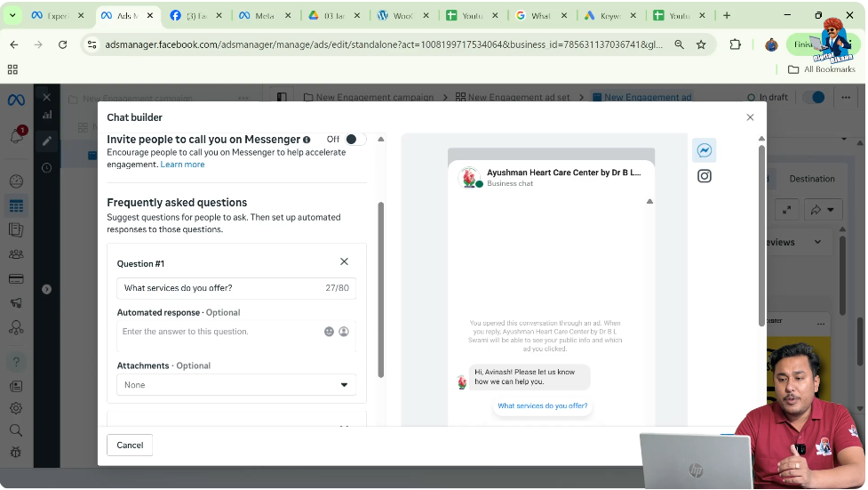
Task: Edit the 'What services do you offer?' field
Action: [236, 288]
